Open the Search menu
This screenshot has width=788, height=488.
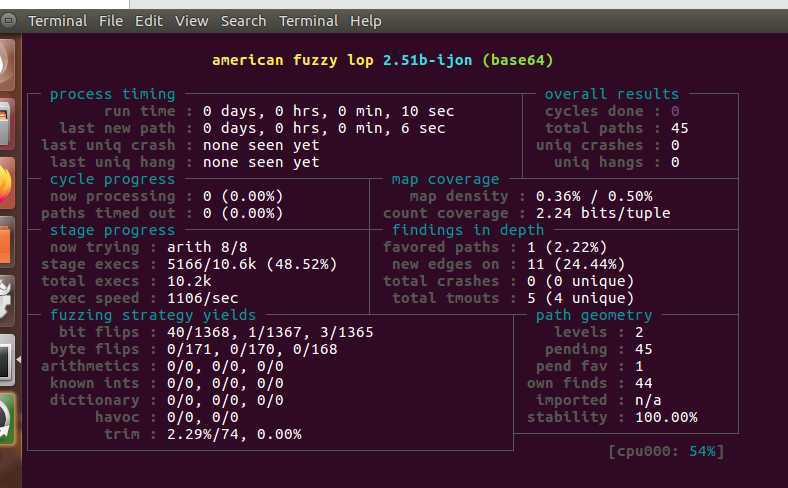(243, 21)
